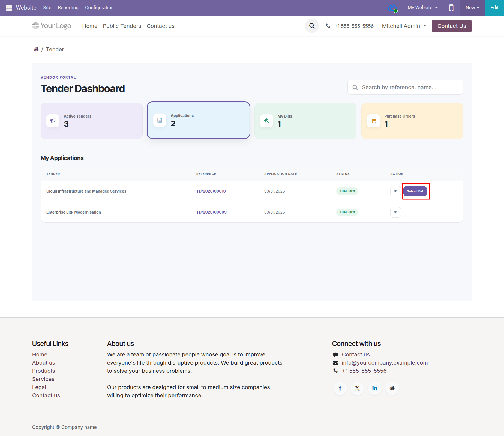Click the header Contact us nav link
This screenshot has width=504, height=436.
point(161,26)
